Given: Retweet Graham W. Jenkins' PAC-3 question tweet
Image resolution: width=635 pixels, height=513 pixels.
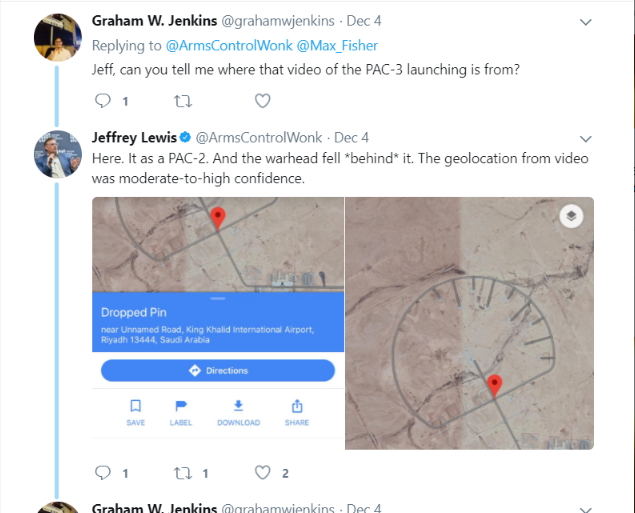Looking at the screenshot, I should 182,101.
